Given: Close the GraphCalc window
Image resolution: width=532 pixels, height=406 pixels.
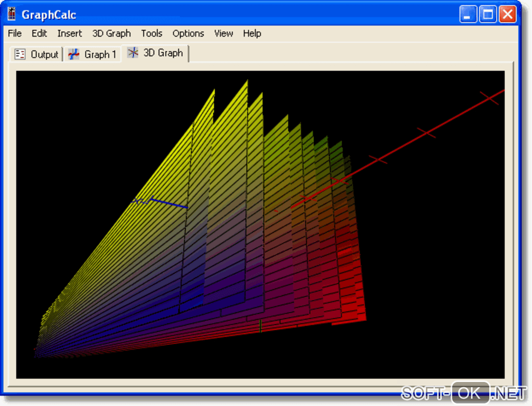Looking at the screenshot, I should [507, 14].
